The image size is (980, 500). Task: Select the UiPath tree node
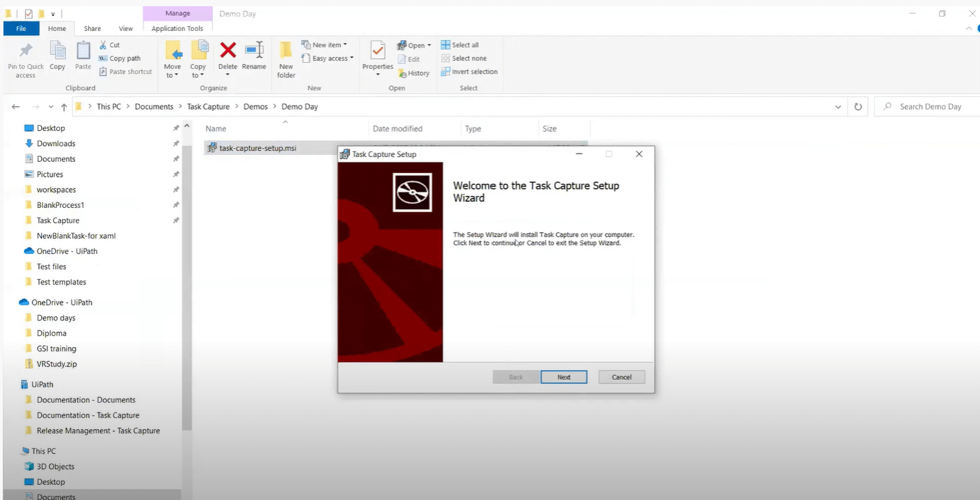(42, 384)
